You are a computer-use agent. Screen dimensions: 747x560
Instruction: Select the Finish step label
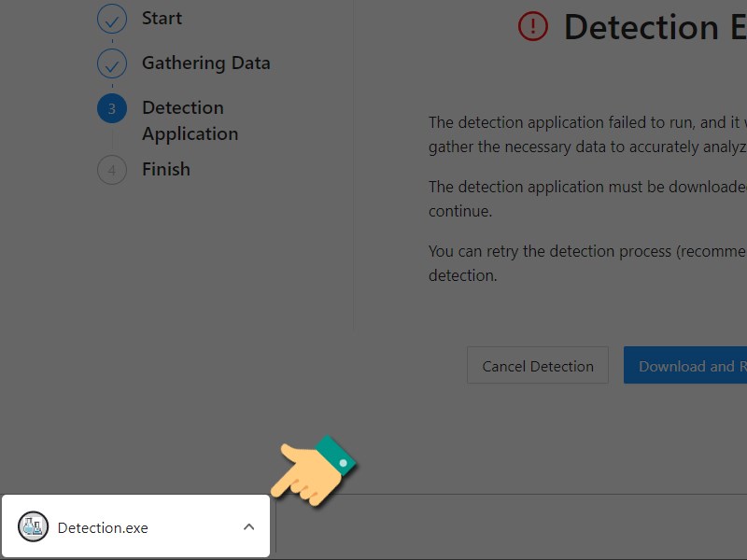tap(165, 169)
